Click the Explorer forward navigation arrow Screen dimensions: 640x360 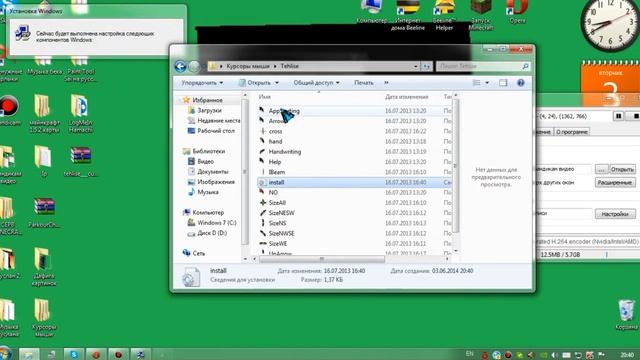(194, 66)
